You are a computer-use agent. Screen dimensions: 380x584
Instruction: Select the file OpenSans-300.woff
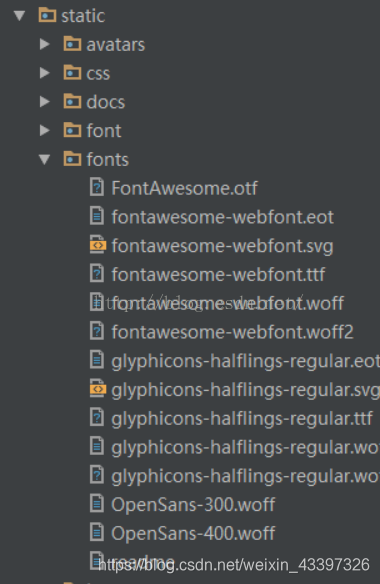pos(193,505)
